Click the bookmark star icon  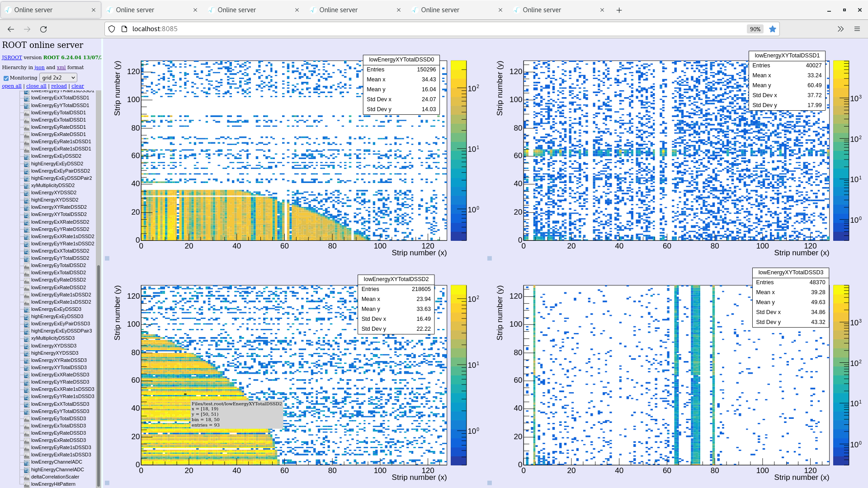tap(773, 29)
